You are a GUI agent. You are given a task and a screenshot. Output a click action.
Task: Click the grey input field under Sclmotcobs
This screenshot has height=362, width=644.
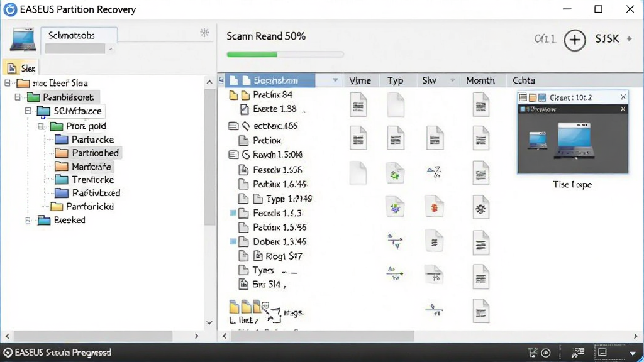coord(75,49)
